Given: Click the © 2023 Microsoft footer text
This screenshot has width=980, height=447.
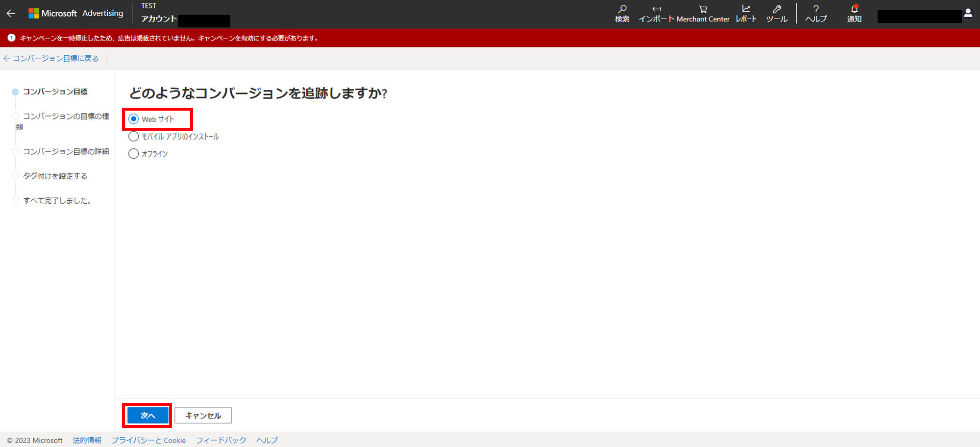Looking at the screenshot, I should pos(35,440).
